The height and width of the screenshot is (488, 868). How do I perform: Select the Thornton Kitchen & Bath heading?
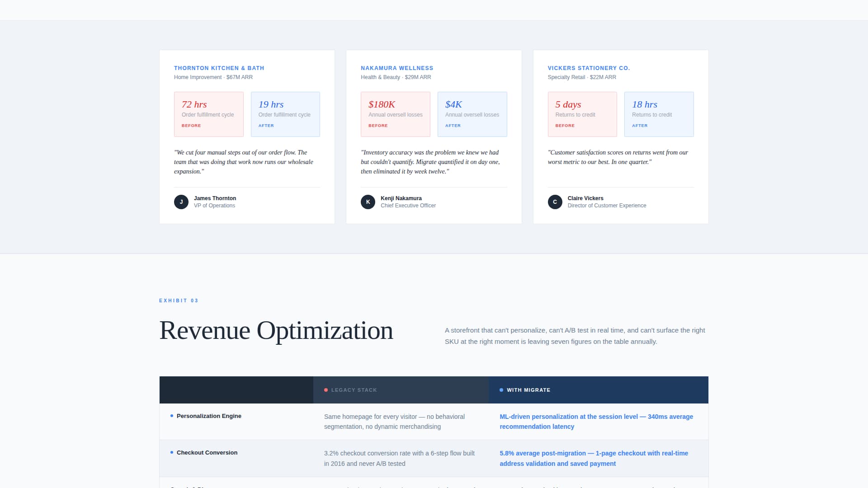[219, 68]
